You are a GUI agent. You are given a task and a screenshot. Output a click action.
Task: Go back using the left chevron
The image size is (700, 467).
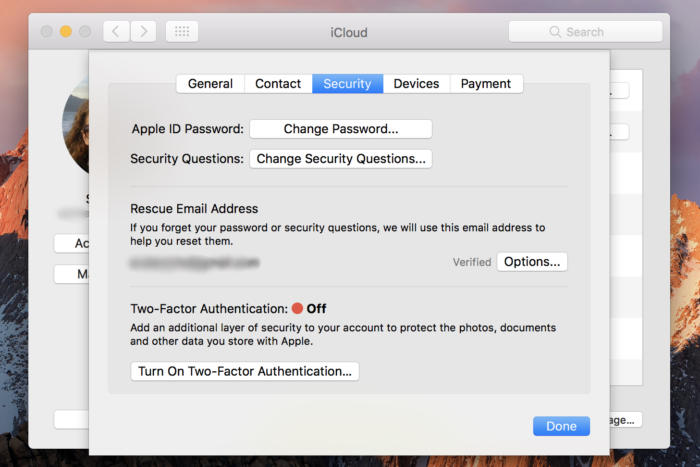(x=116, y=32)
